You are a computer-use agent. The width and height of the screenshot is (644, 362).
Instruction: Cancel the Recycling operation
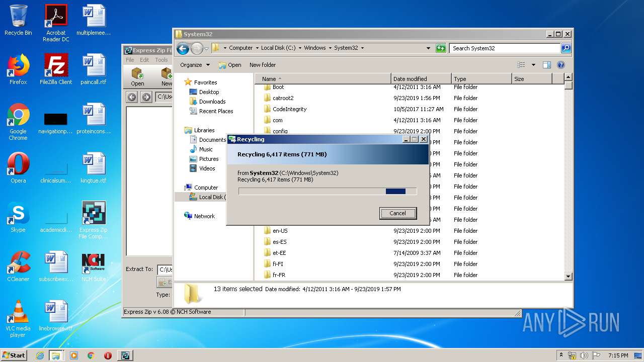pyautogui.click(x=397, y=213)
